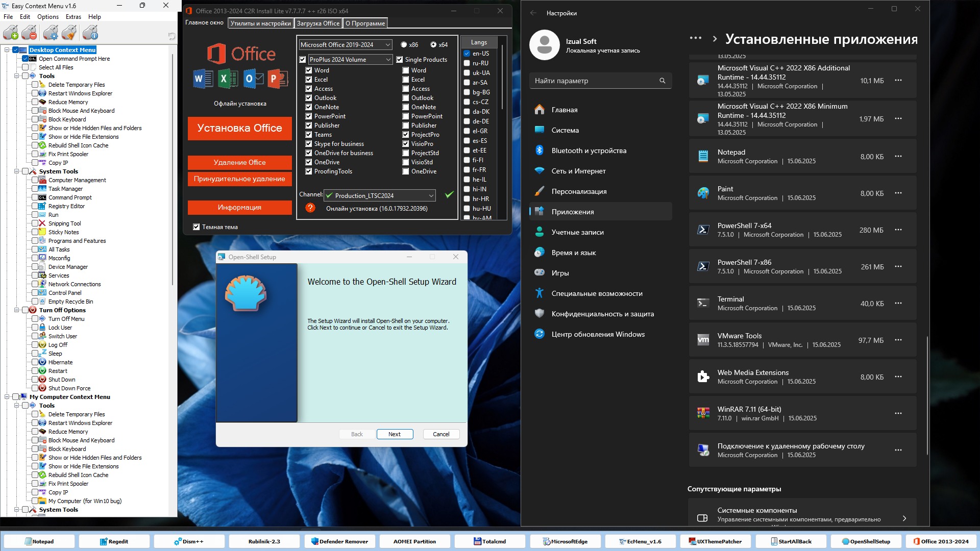Click the About mouse-with-info icon
Viewport: 980px width, 551px height.
click(x=90, y=33)
